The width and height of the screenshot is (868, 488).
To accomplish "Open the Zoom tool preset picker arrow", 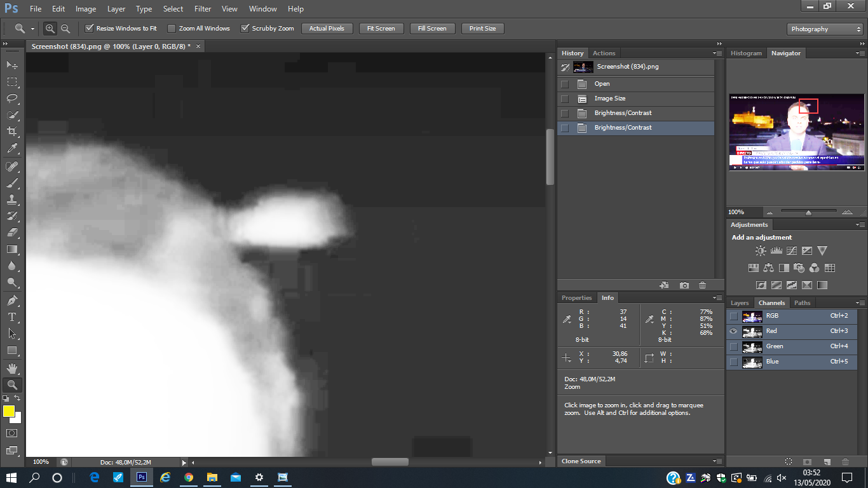I will tap(32, 29).
